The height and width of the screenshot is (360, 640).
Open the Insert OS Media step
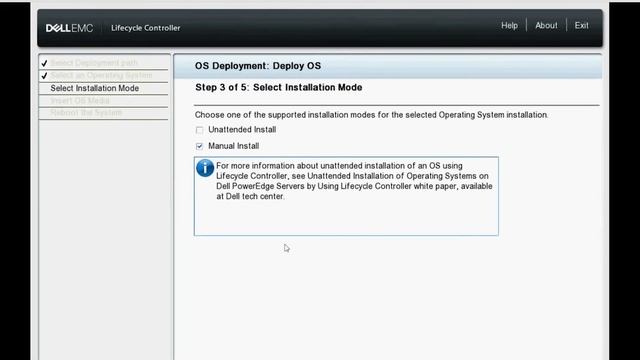tap(80, 100)
